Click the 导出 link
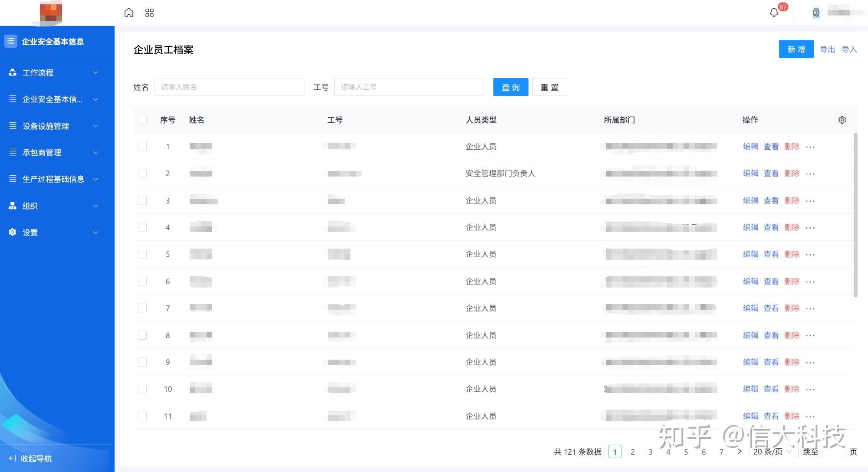This screenshot has width=868, height=472. (x=827, y=49)
